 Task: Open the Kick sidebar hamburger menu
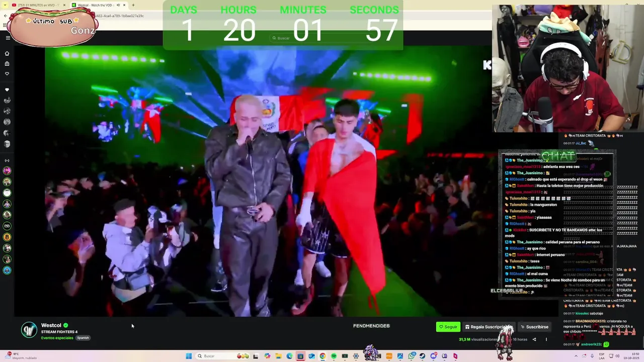point(8,38)
